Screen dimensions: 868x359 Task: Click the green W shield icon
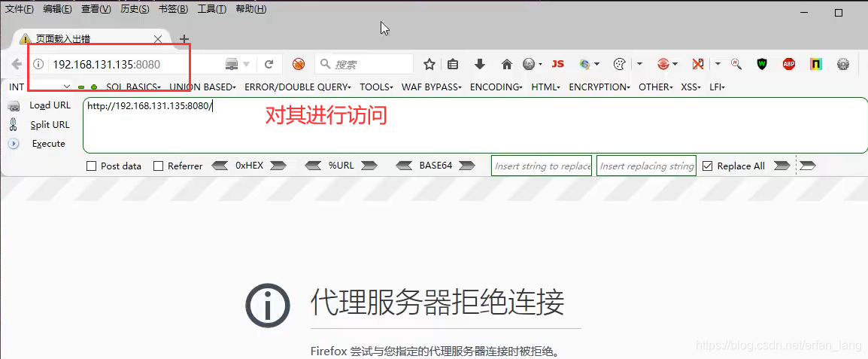pyautogui.click(x=762, y=64)
